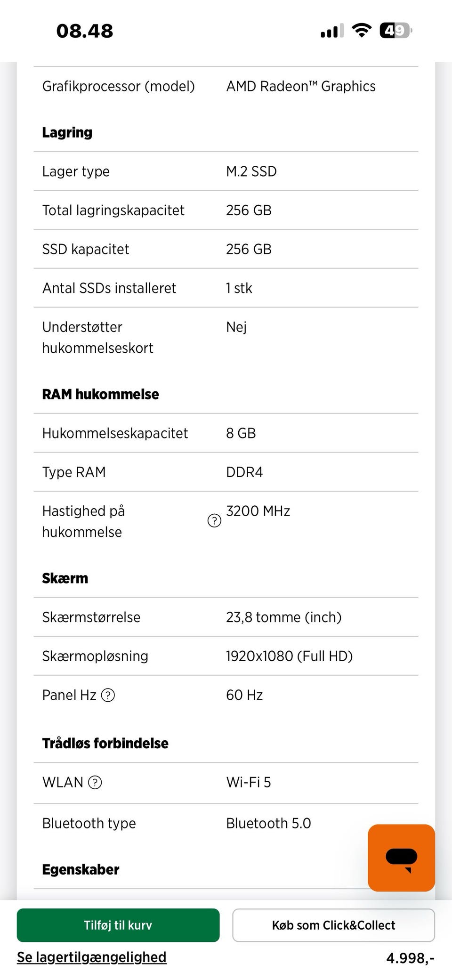Screen dimensions: 452x980
Task: Tap the cellular signal strength icon
Action: pos(332,31)
